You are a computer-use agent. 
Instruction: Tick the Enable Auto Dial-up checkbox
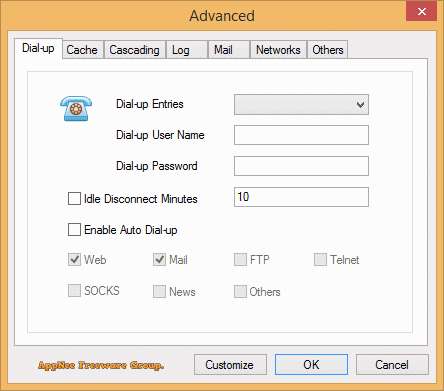tap(74, 229)
